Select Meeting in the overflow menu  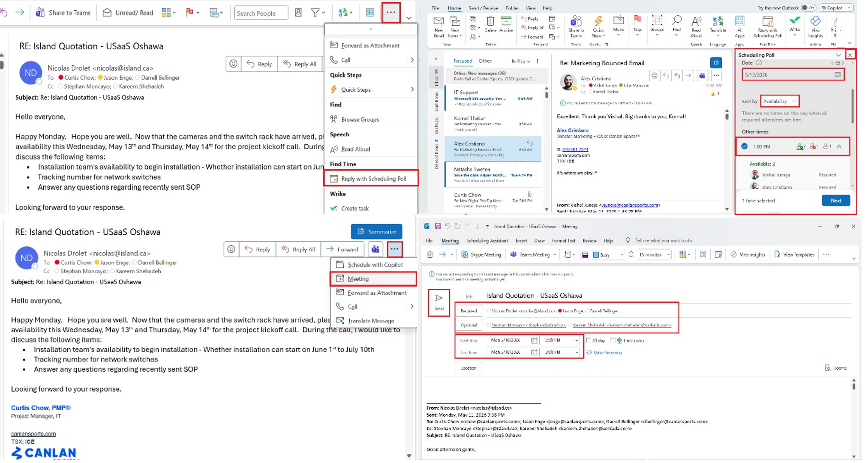(x=373, y=279)
